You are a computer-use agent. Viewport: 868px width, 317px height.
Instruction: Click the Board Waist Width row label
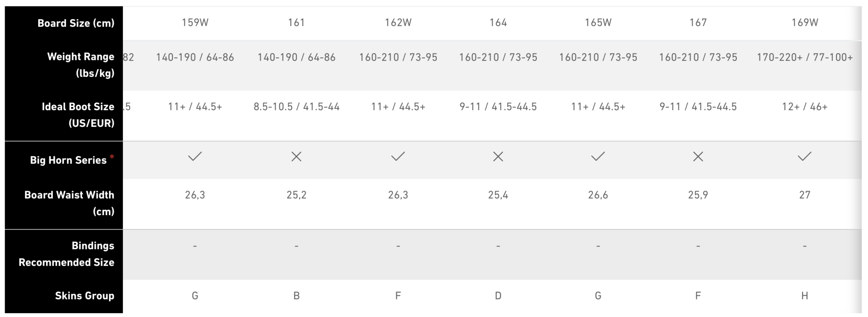coord(70,203)
